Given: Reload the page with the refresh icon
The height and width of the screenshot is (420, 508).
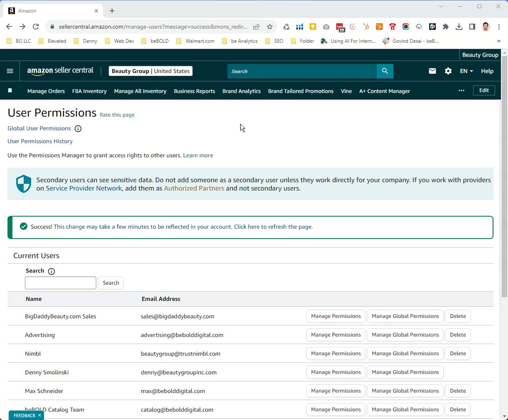Looking at the screenshot, I should coord(36,27).
